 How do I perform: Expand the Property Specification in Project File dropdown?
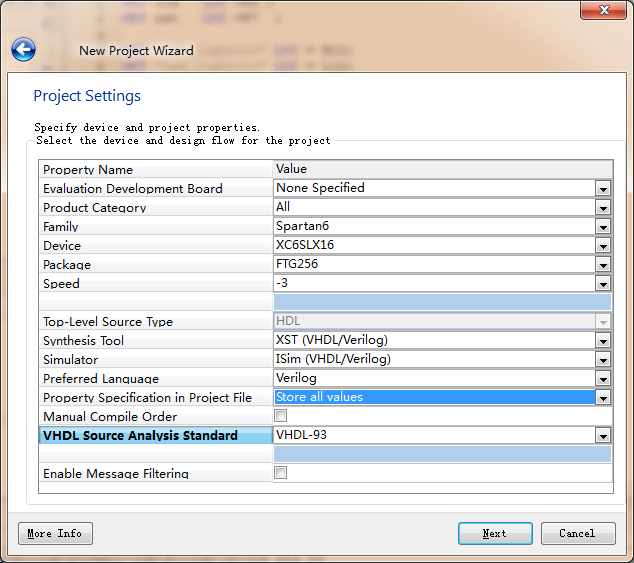coord(602,397)
